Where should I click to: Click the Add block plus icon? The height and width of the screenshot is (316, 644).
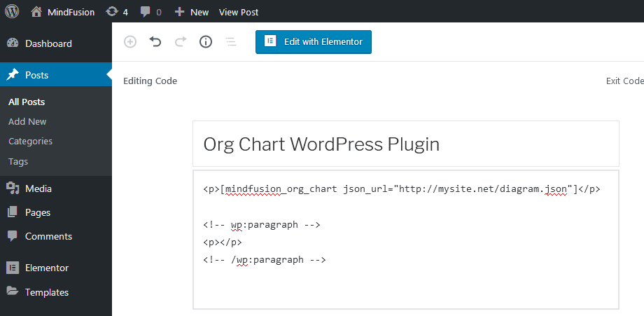pyautogui.click(x=130, y=42)
